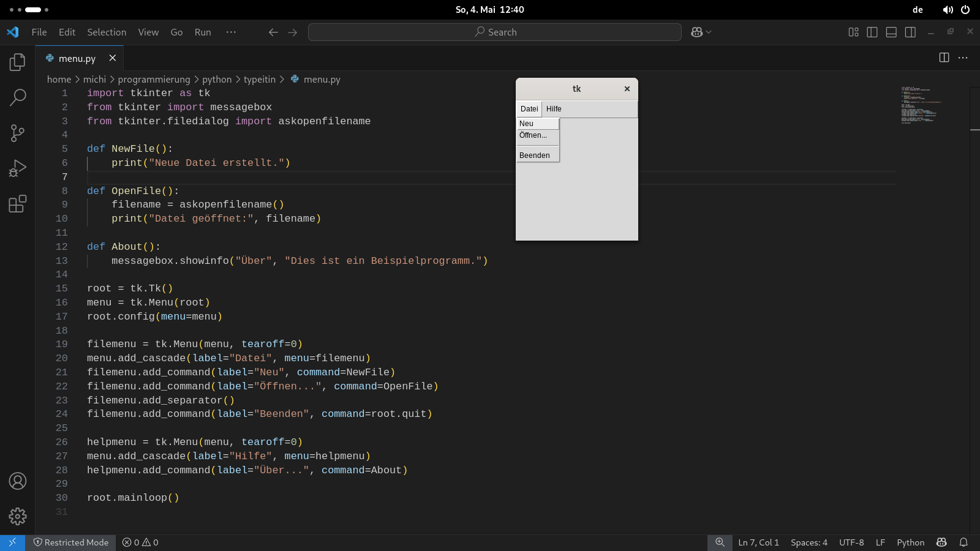980x551 pixels.
Task: Change line ending via LF
Action: tap(880, 542)
